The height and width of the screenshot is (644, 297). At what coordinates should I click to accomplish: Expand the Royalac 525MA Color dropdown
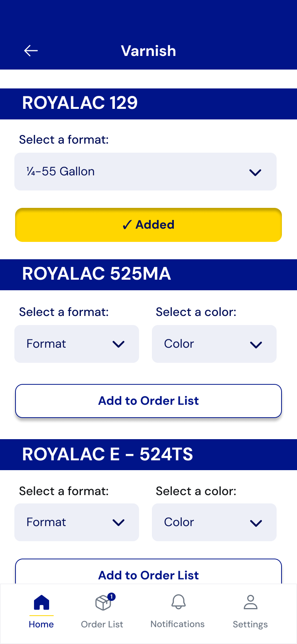(214, 344)
